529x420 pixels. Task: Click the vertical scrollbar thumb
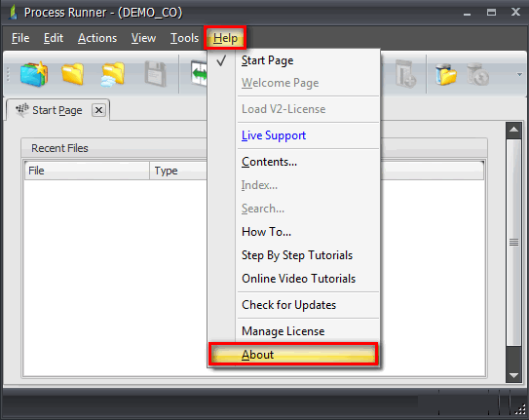click(513, 243)
